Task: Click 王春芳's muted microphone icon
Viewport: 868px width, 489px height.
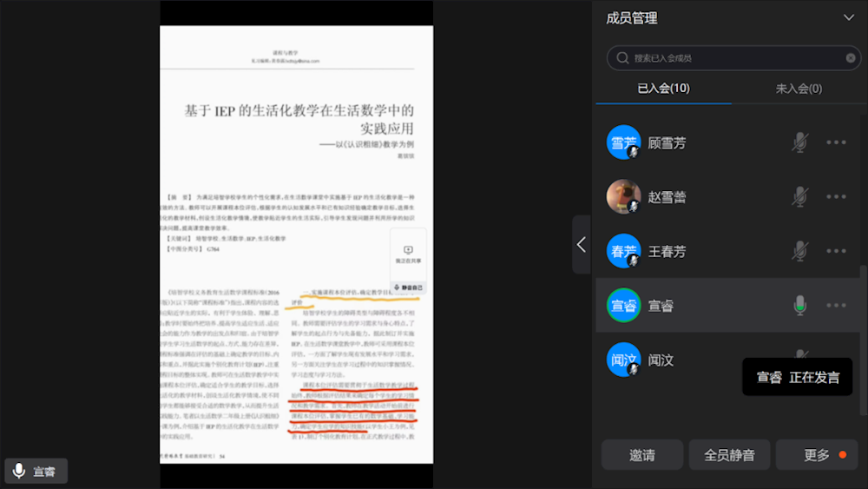Action: point(799,251)
